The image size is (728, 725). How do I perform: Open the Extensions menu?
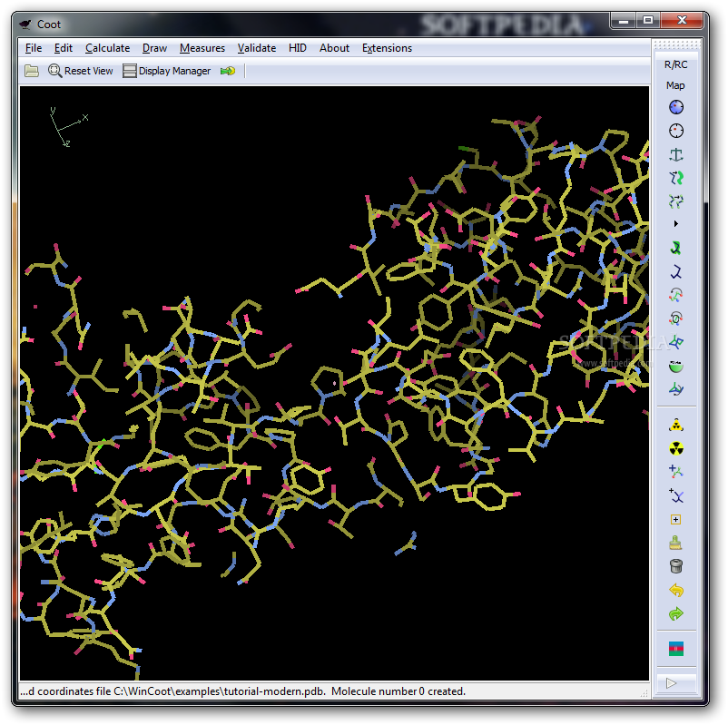388,48
